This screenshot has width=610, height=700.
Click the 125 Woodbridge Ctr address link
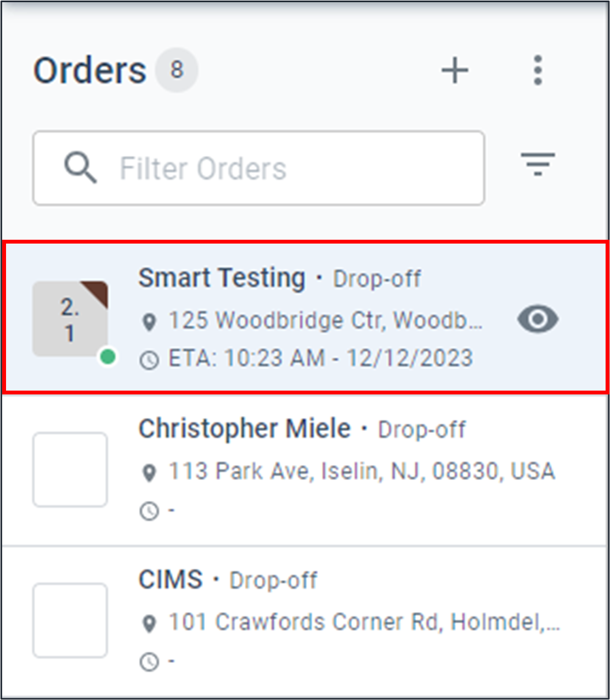click(x=326, y=320)
